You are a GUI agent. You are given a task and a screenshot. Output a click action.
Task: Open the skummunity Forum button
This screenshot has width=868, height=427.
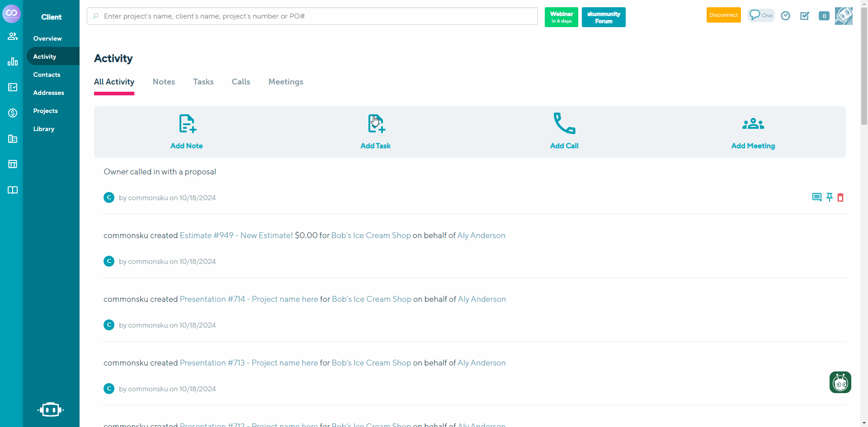604,17
